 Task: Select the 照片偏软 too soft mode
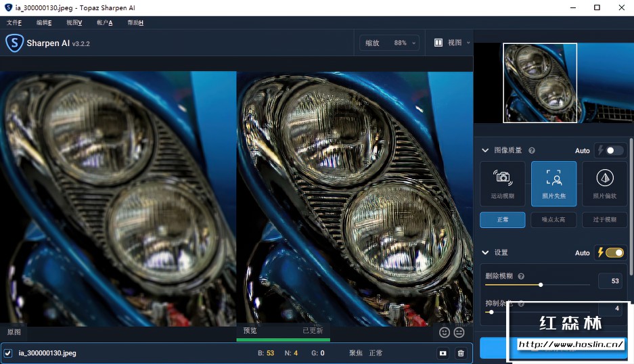click(x=604, y=184)
